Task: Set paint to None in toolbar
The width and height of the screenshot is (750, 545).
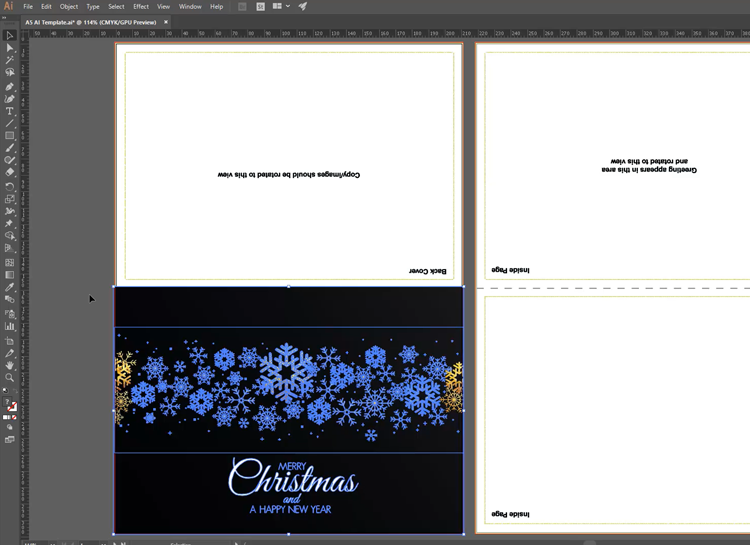Action: click(14, 418)
